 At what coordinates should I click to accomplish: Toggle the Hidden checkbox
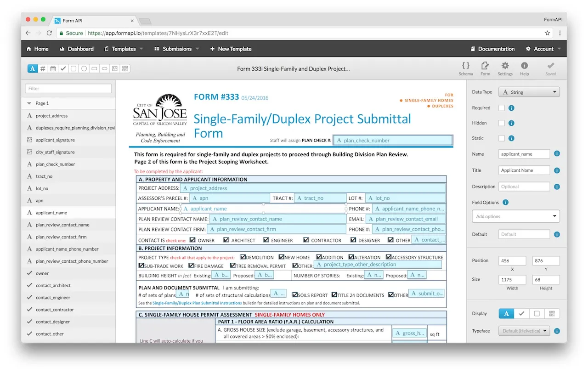[502, 123]
